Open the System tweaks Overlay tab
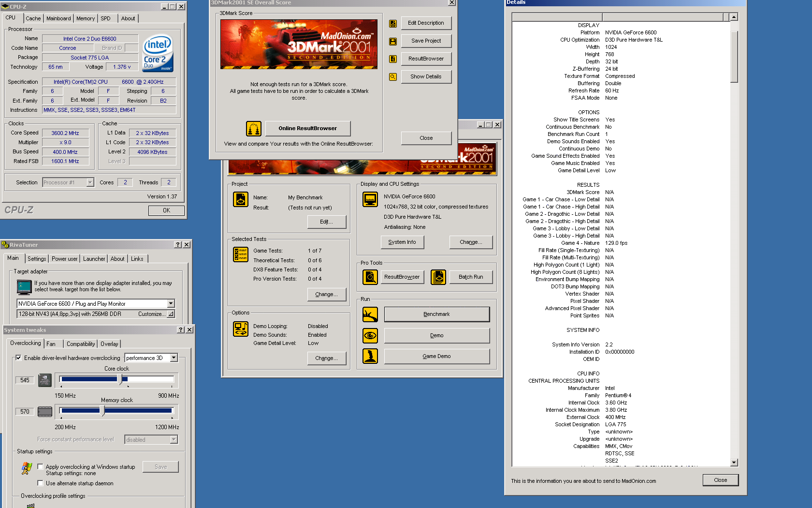 [109, 344]
